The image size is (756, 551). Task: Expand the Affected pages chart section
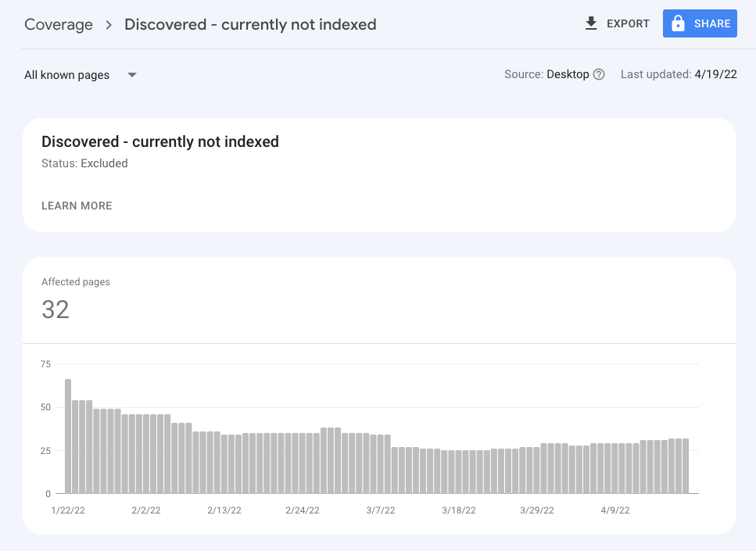379,301
